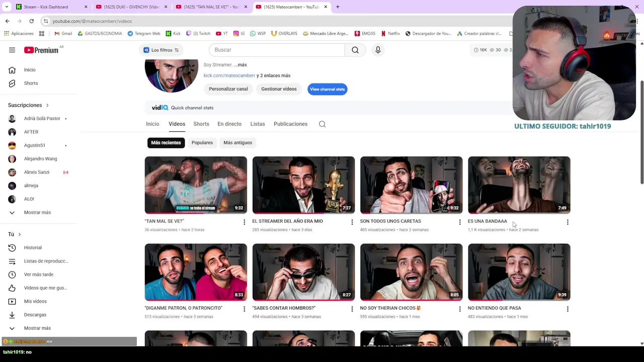Viewport: 644px width, 362px height.
Task: Switch to the channel Shorts tab
Action: [201, 124]
